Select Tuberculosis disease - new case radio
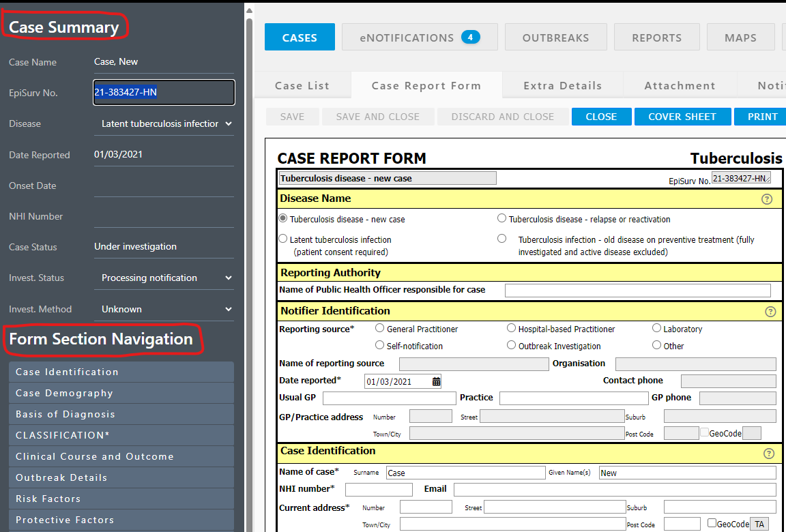 click(x=283, y=218)
